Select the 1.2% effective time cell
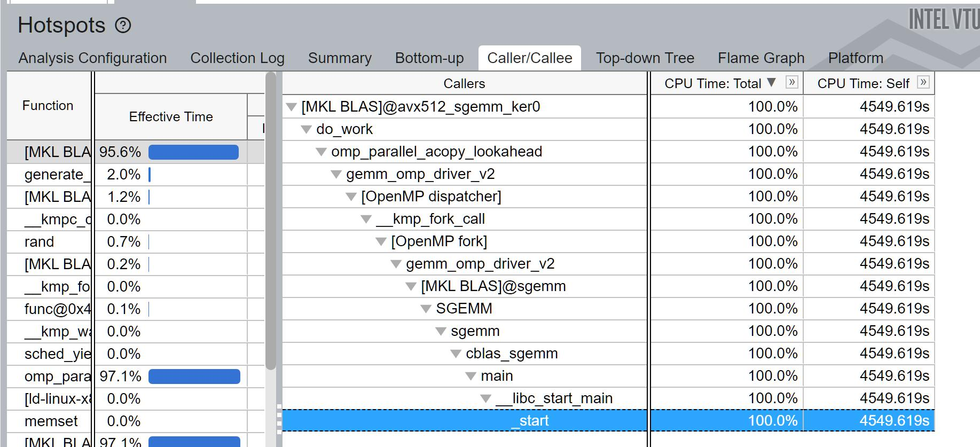980x447 pixels. coord(171,197)
